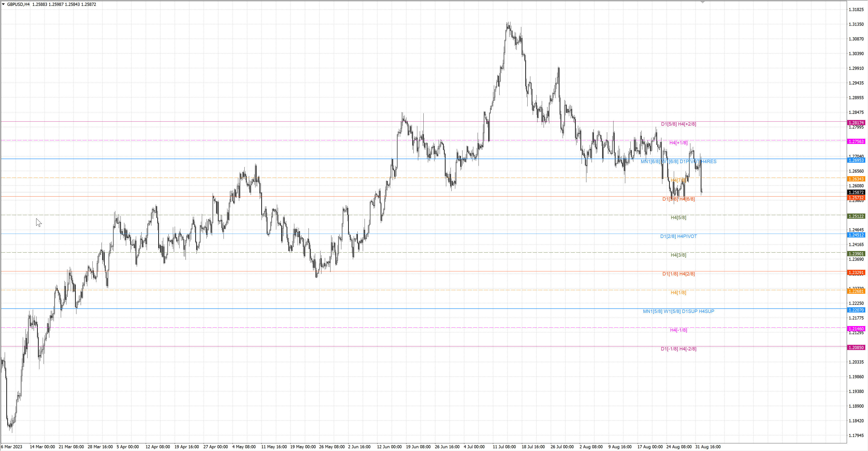This screenshot has height=451, width=868.
Task: Click the D1[1/8] H4[2/8] label
Action: point(678,274)
